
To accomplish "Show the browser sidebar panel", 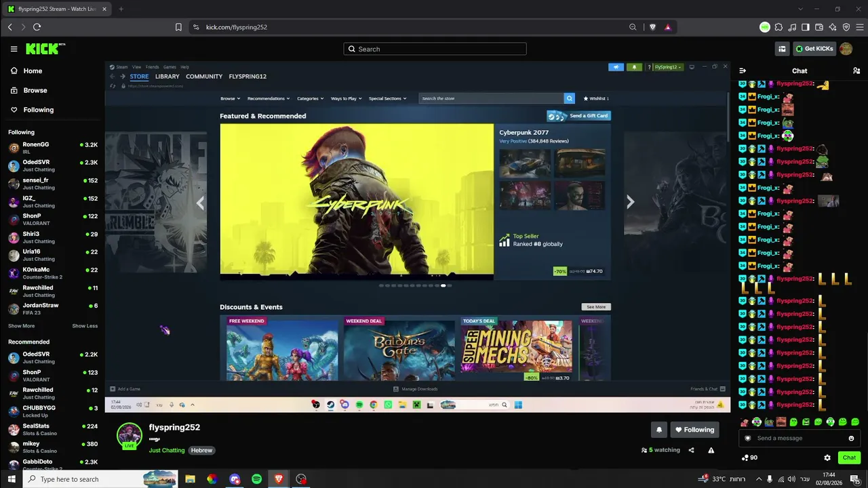I will pos(806,27).
